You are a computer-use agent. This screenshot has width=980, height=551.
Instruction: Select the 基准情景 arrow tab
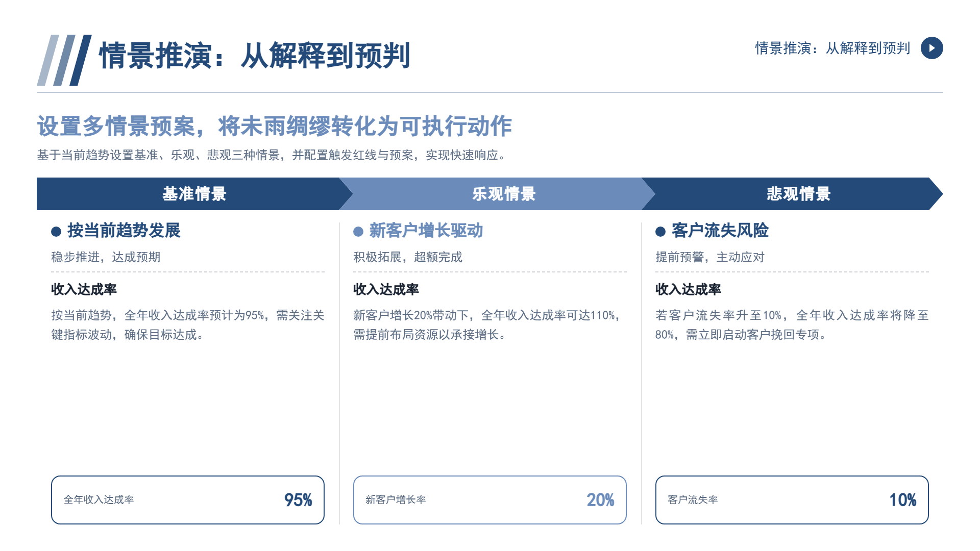194,194
